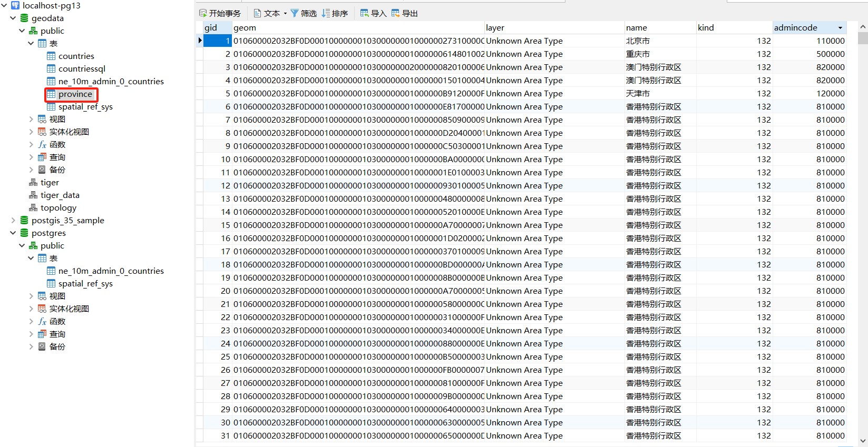Click the tiger schema icon
868x447 pixels.
coord(33,182)
